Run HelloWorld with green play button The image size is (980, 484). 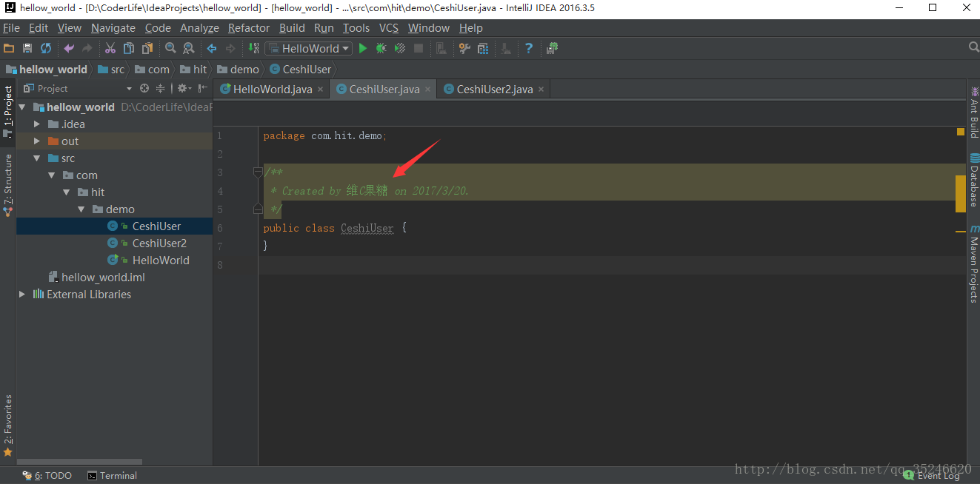363,48
